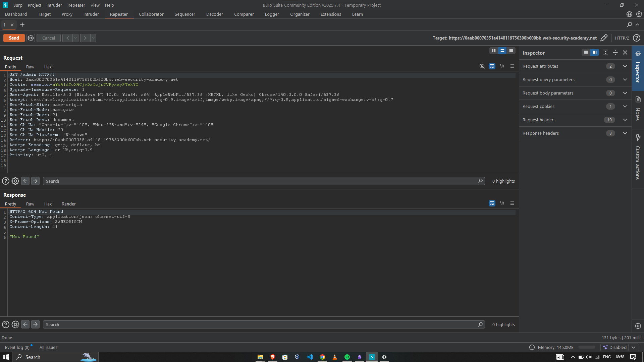Expand all Inspector sections
The image size is (644, 362).
point(605,53)
